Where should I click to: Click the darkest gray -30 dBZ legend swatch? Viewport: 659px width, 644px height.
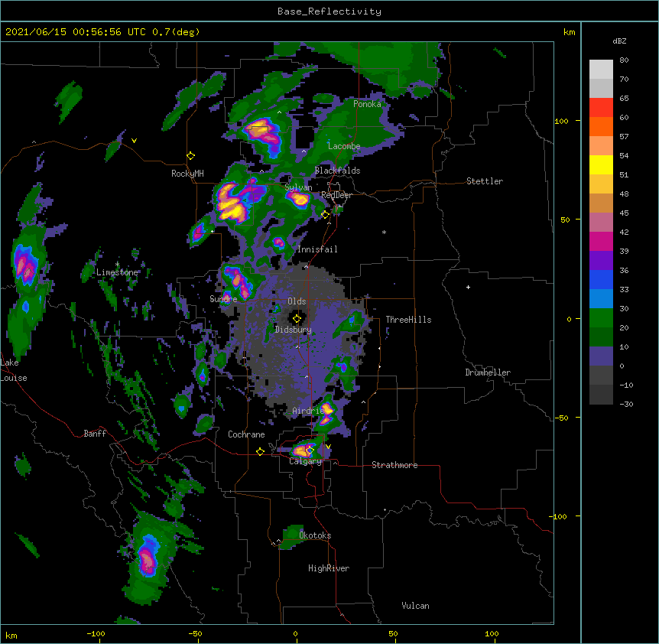point(601,395)
